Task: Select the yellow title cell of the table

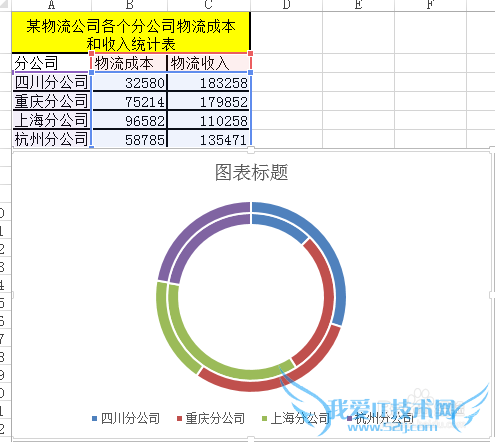Action: click(131, 32)
